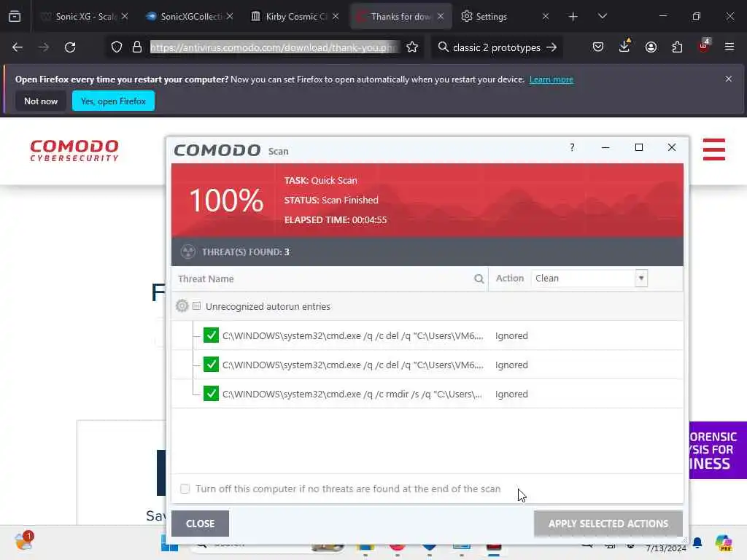Image resolution: width=747 pixels, height=560 pixels.
Task: Open tracking protection shield icon
Action: [x=117, y=47]
